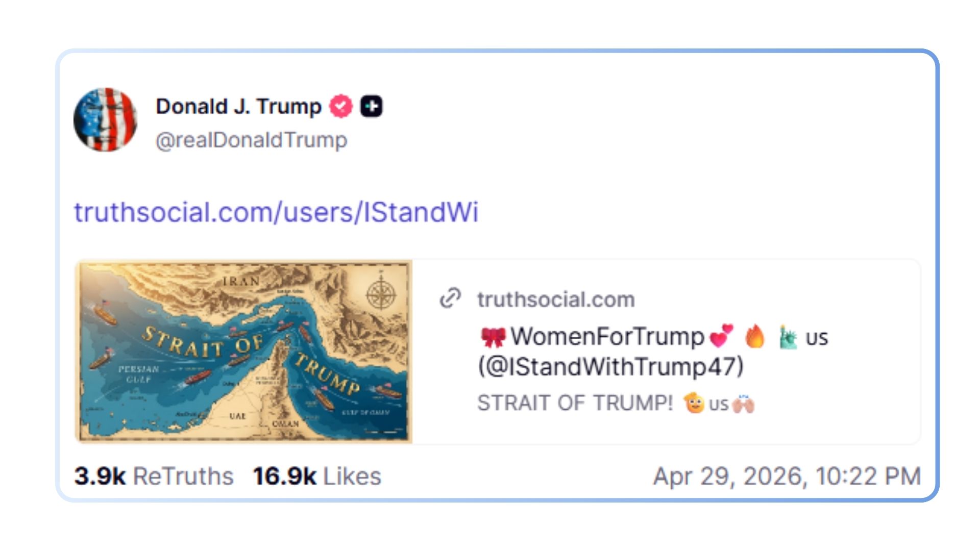The image size is (980, 551).
Task: Click the truthsocial.com domain in preview card
Action: click(556, 299)
